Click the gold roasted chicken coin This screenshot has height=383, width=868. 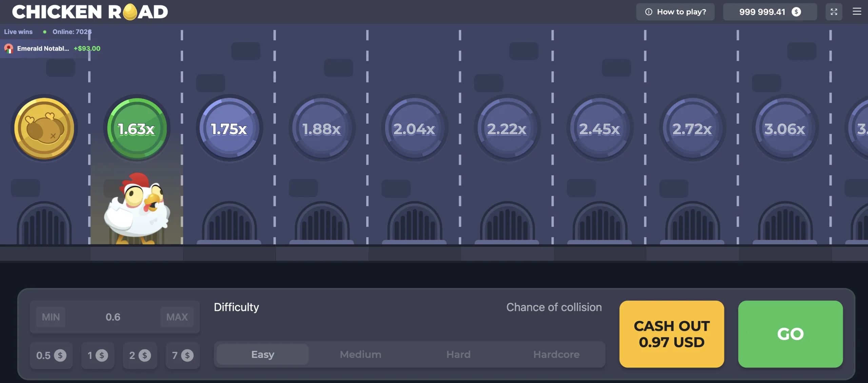click(x=44, y=128)
